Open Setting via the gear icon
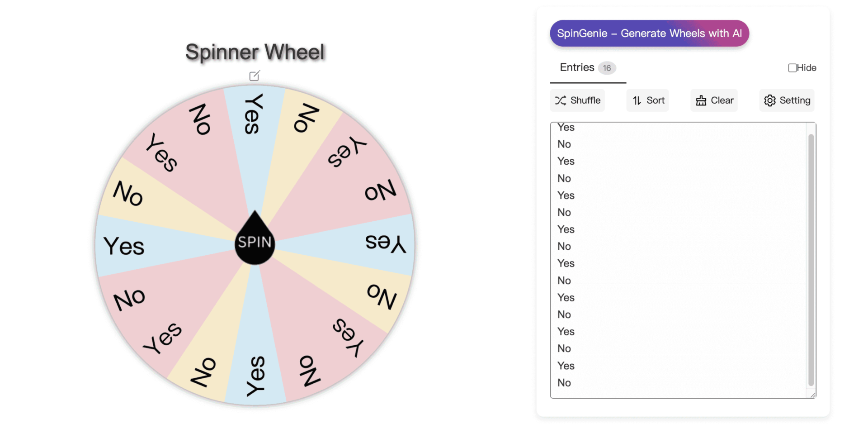This screenshot has height=424, width=868. tap(769, 100)
